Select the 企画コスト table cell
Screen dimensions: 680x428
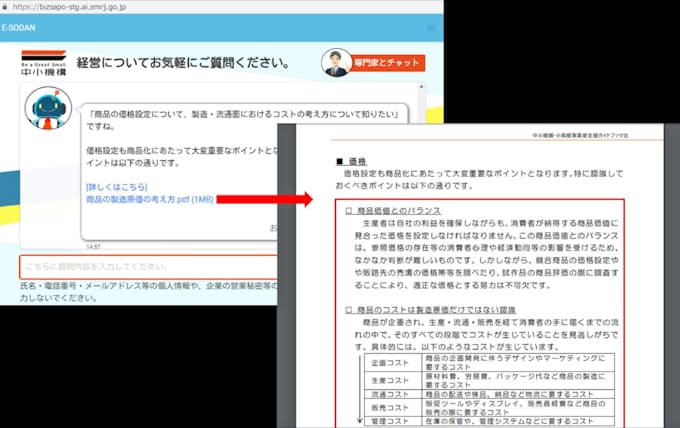click(x=385, y=363)
